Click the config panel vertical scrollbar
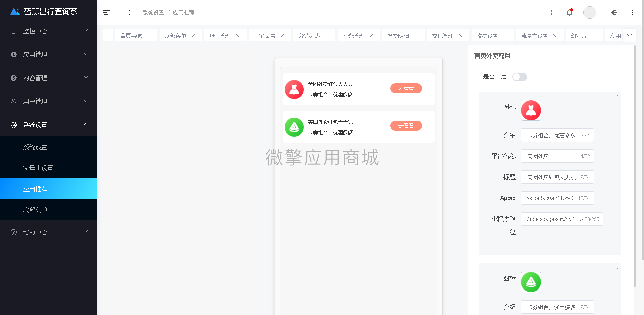The image size is (644, 315). pos(634,166)
